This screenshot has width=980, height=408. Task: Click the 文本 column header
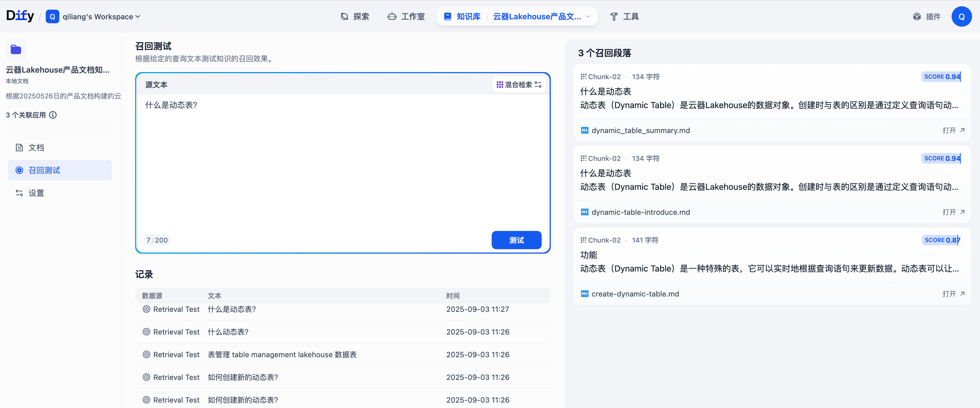coord(215,296)
